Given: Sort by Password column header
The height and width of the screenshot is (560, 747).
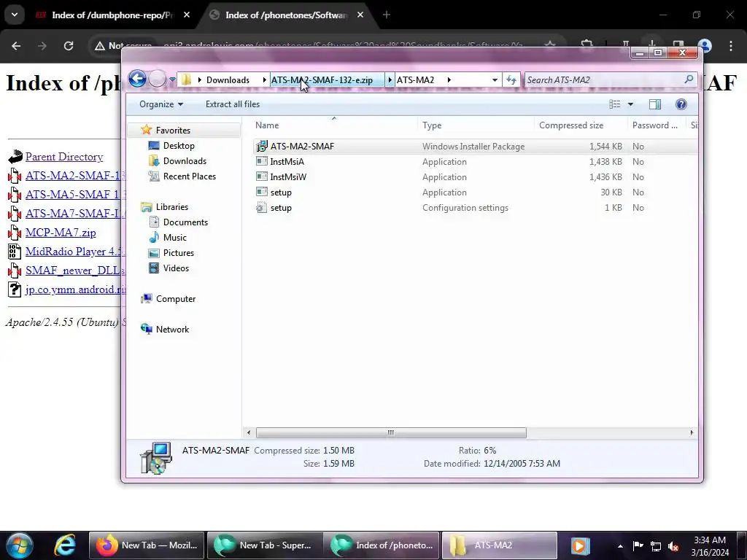Looking at the screenshot, I should pos(657,125).
